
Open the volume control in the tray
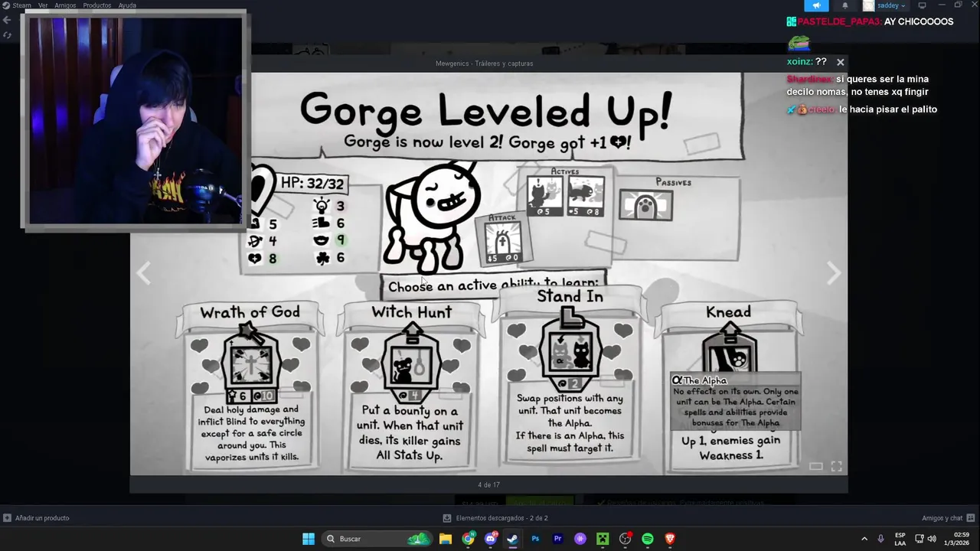pyautogui.click(x=932, y=539)
